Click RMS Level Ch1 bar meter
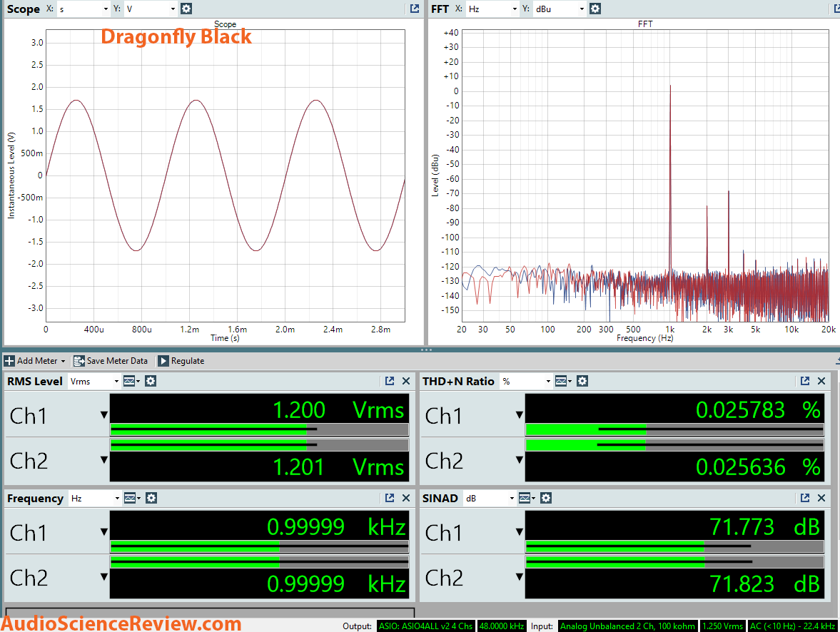The height and width of the screenshot is (632, 840). tap(259, 429)
